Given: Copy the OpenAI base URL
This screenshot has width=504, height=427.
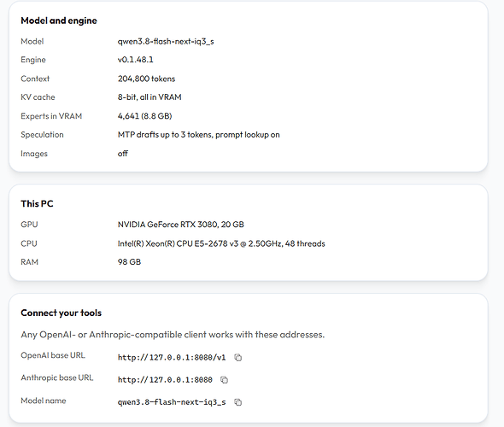Looking at the screenshot, I should click(x=237, y=357).
